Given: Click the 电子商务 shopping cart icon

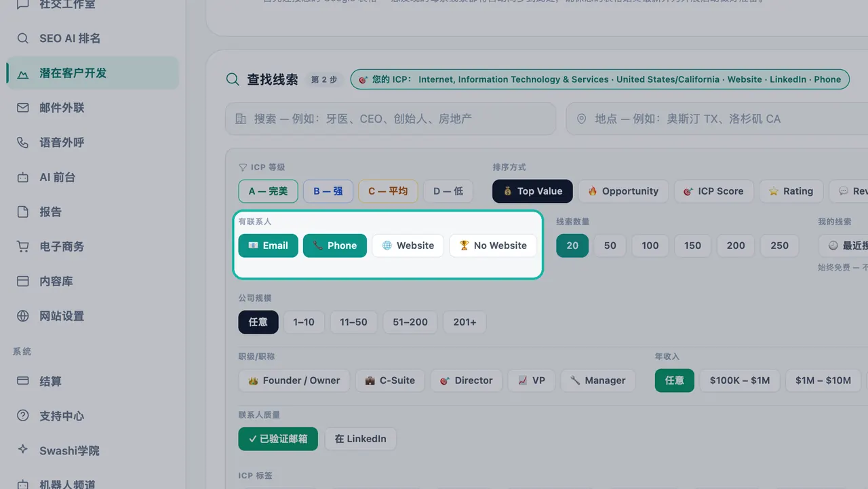Looking at the screenshot, I should pyautogui.click(x=23, y=246).
